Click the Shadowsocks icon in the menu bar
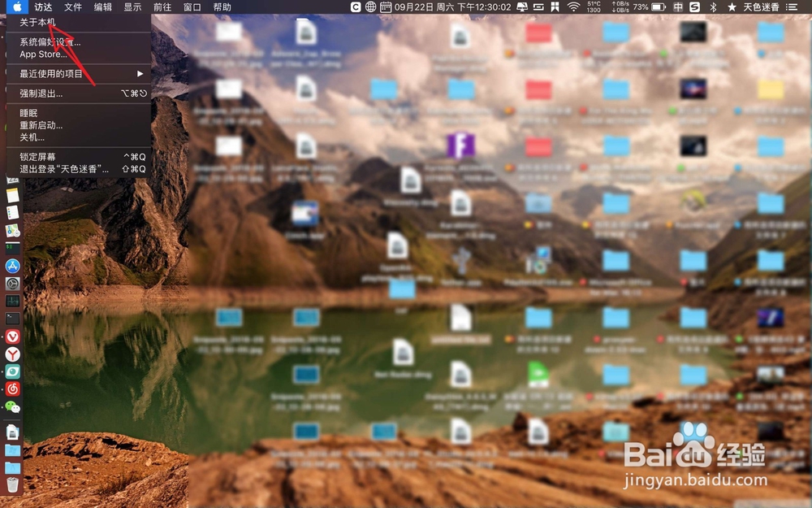Viewport: 812px width, 508px height. point(695,7)
